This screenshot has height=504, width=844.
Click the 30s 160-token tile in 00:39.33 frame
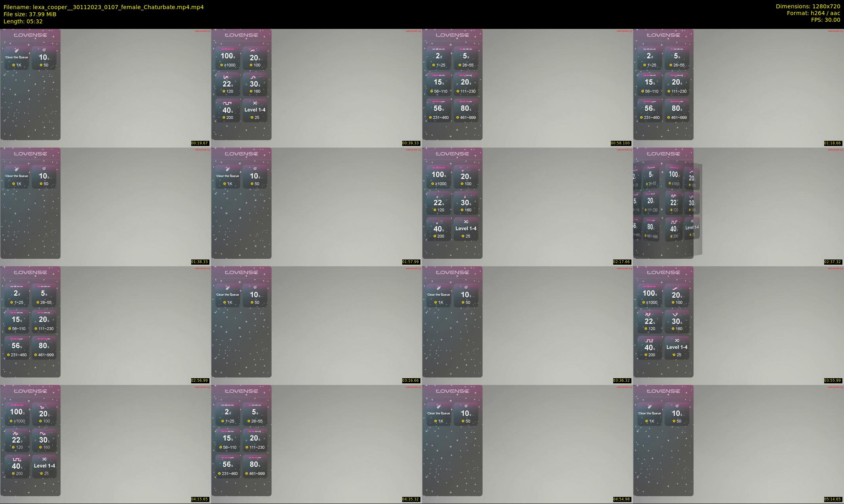[255, 84]
